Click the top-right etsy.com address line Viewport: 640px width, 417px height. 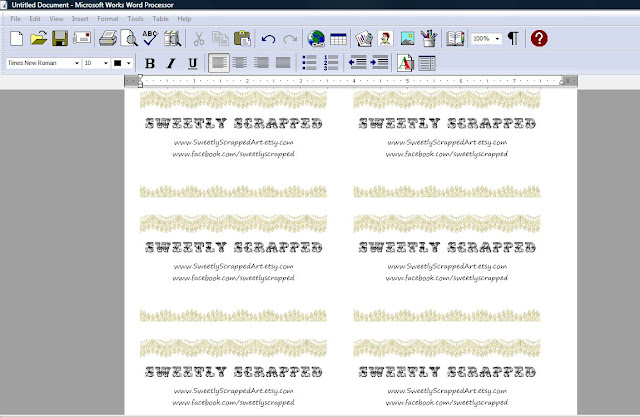[447, 142]
